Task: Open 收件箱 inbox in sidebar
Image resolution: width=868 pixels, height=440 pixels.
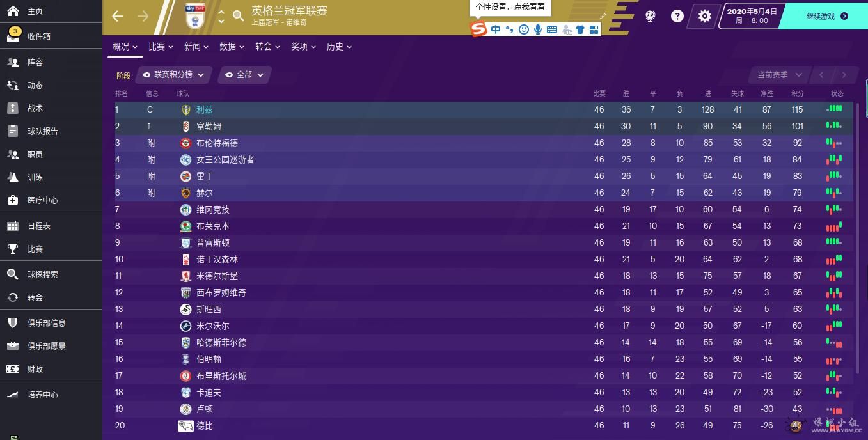Action: tap(38, 36)
